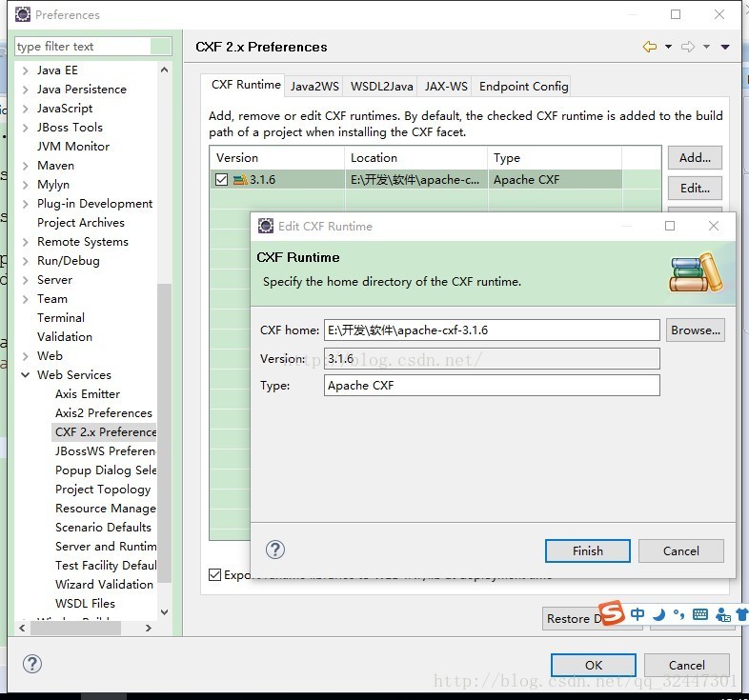749x700 pixels.
Task: Open the Endpoint Config tab
Action: (523, 86)
